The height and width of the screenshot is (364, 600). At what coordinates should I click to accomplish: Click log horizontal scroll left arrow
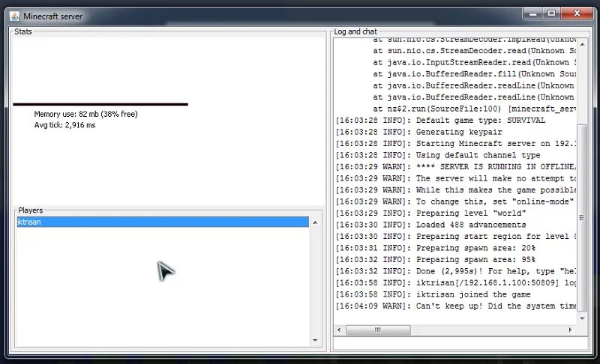tap(339, 330)
